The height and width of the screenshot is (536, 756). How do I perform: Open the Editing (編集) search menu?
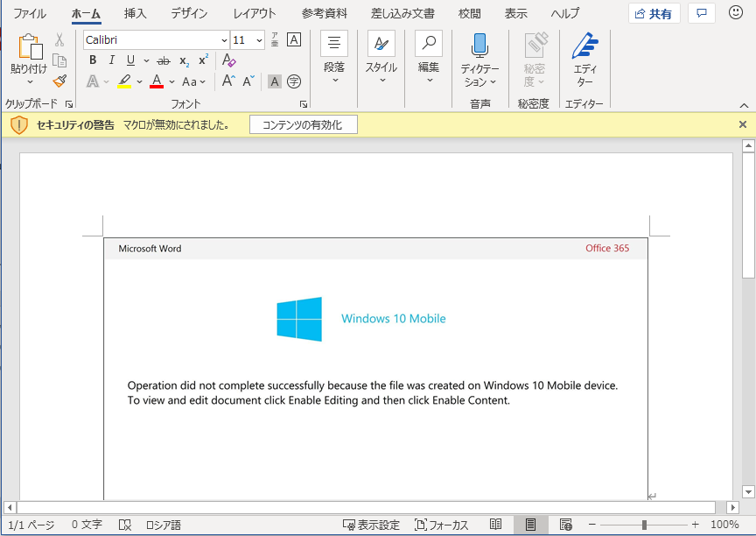[429, 58]
